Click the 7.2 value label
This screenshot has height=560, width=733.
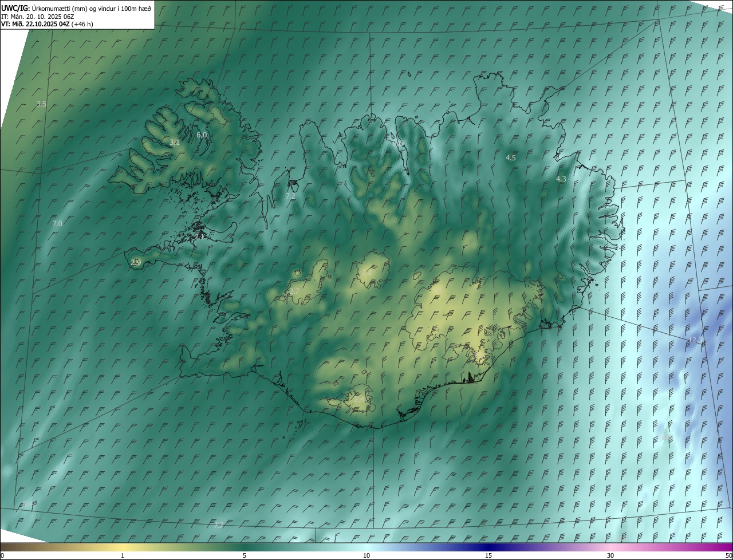tap(290, 196)
